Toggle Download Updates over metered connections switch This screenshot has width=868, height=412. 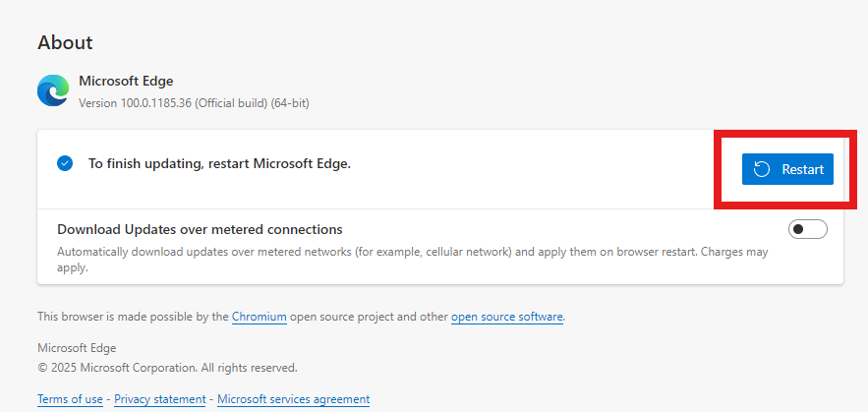tap(808, 229)
